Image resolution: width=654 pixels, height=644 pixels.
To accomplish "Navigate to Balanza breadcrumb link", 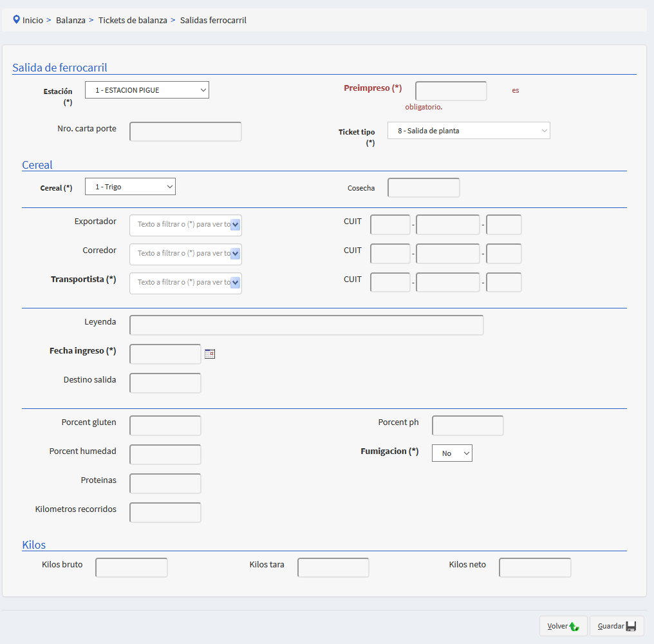I will click(x=71, y=20).
